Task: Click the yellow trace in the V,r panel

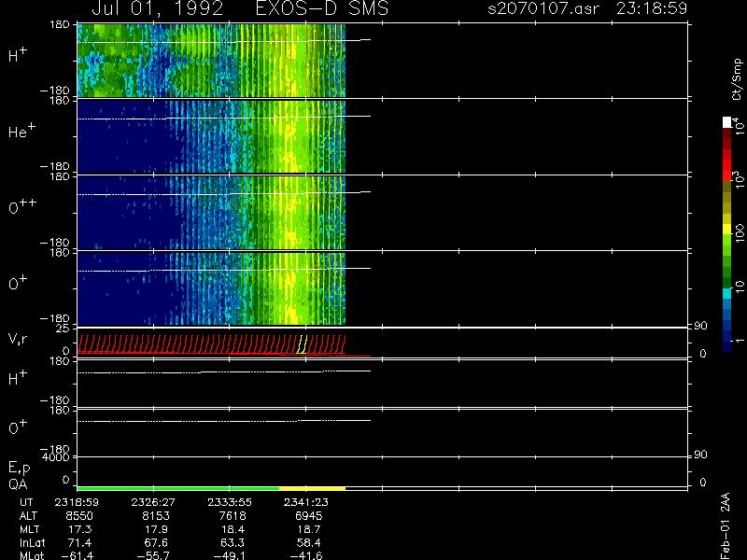Action: (x=302, y=344)
